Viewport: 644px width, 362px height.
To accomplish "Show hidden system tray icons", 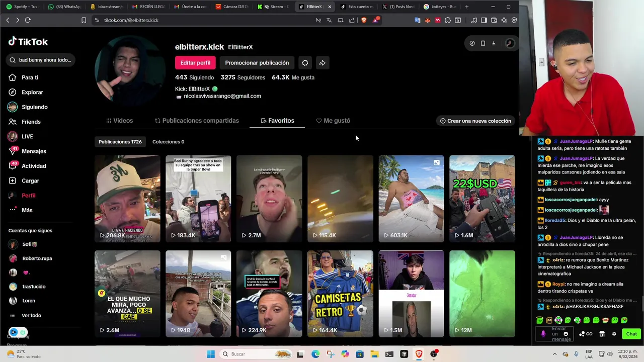I will click(554, 354).
